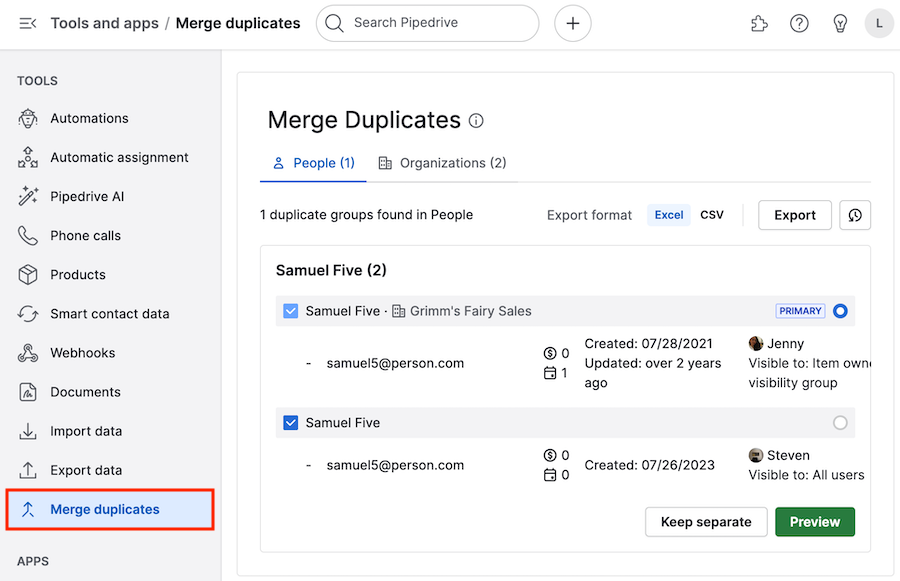Click the Pipedrive AI magic wand icon
This screenshot has height=581, width=900.
tap(28, 196)
